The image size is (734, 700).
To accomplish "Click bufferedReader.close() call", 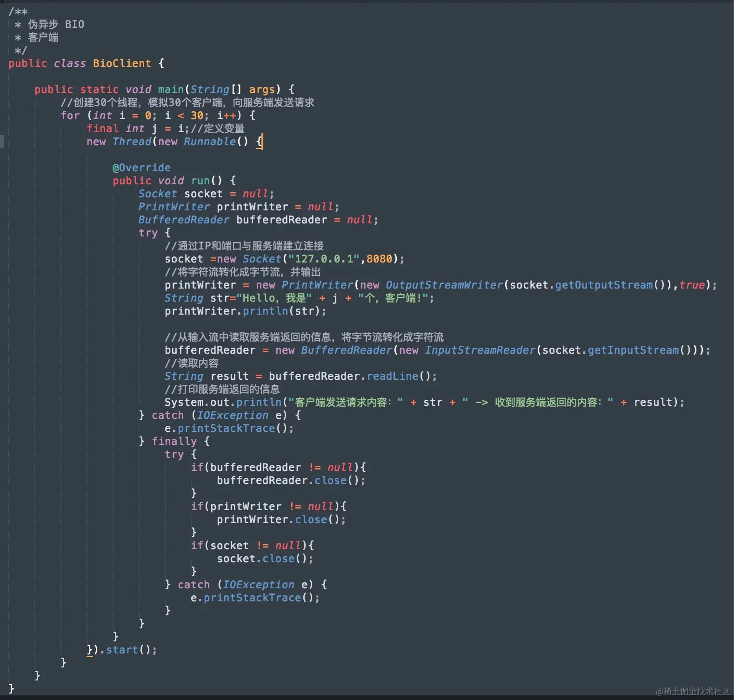I will click(x=291, y=480).
